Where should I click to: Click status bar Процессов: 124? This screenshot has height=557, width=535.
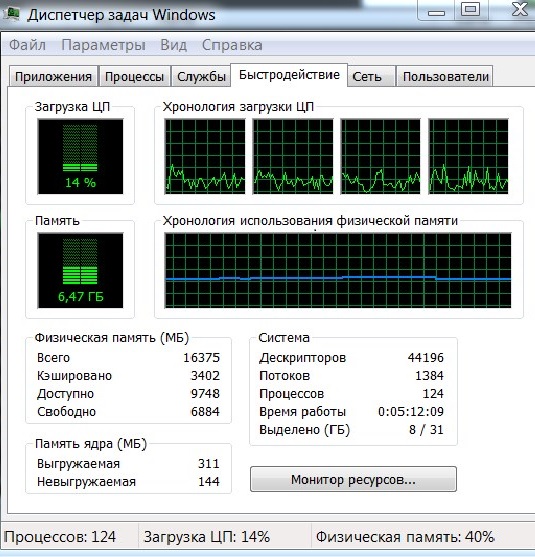point(60,536)
